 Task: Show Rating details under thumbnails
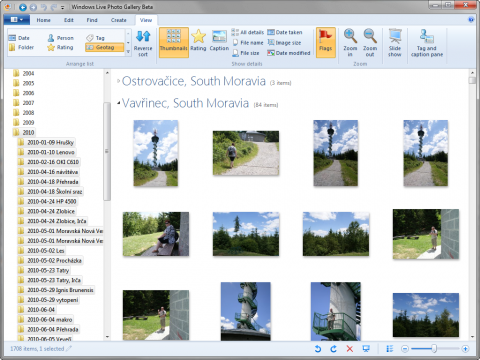click(x=198, y=41)
